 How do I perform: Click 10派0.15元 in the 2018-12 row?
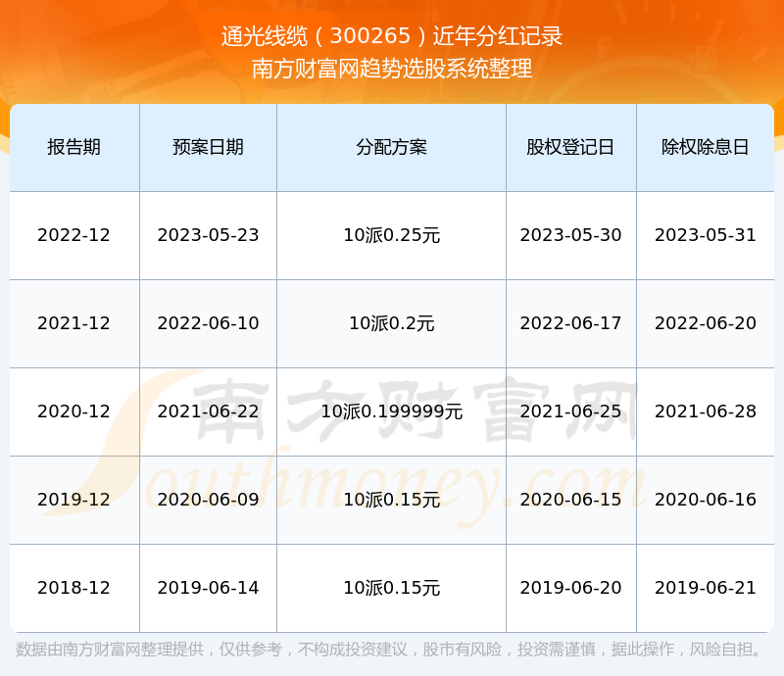[391, 588]
